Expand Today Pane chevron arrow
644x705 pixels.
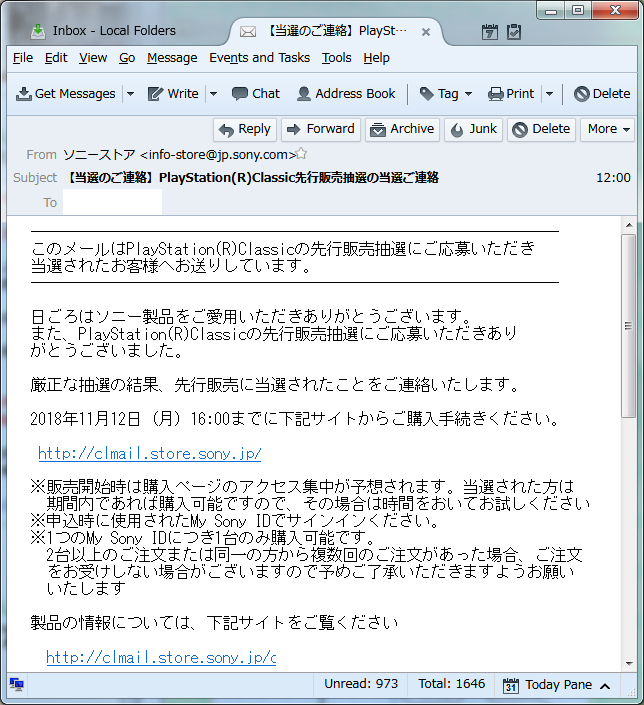tap(605, 686)
